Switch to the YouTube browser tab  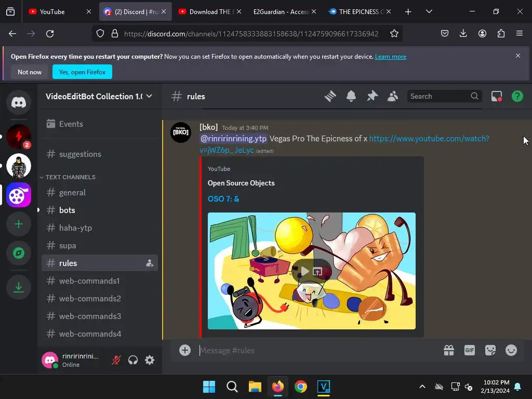click(60, 11)
